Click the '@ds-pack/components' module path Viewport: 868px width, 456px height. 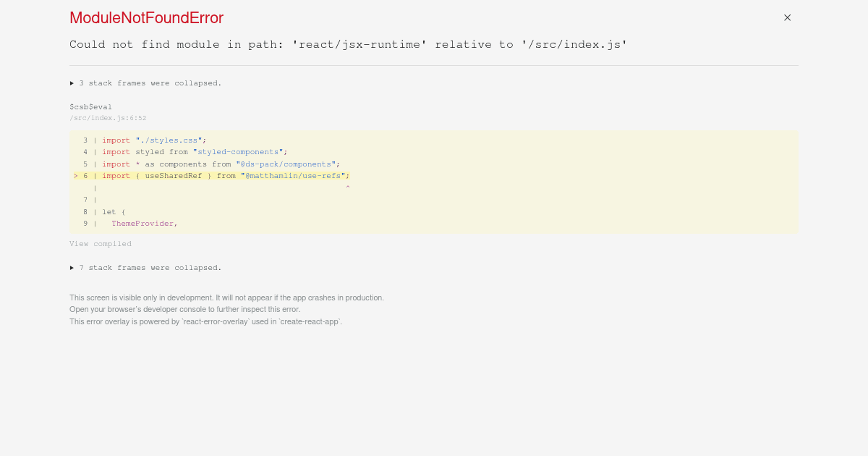[285, 164]
